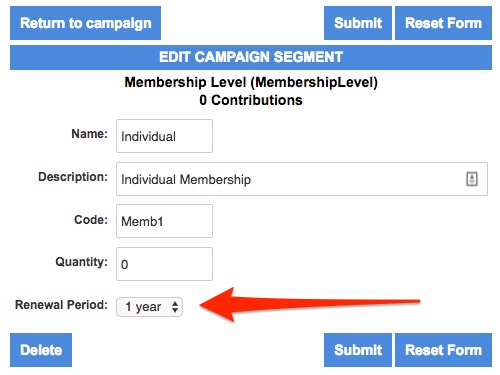Open the Renewal Period dropdown

[x=149, y=307]
